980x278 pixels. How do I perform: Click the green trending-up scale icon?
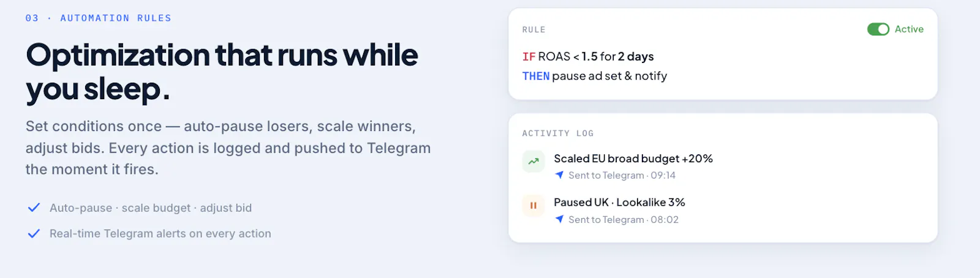(533, 162)
